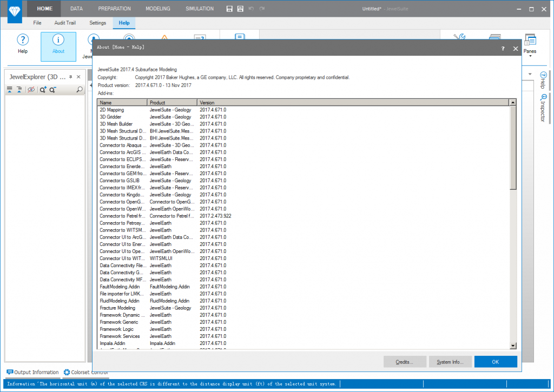Select the Connector to GSLIB row
The height and width of the screenshot is (392, 554).
[x=304, y=181]
